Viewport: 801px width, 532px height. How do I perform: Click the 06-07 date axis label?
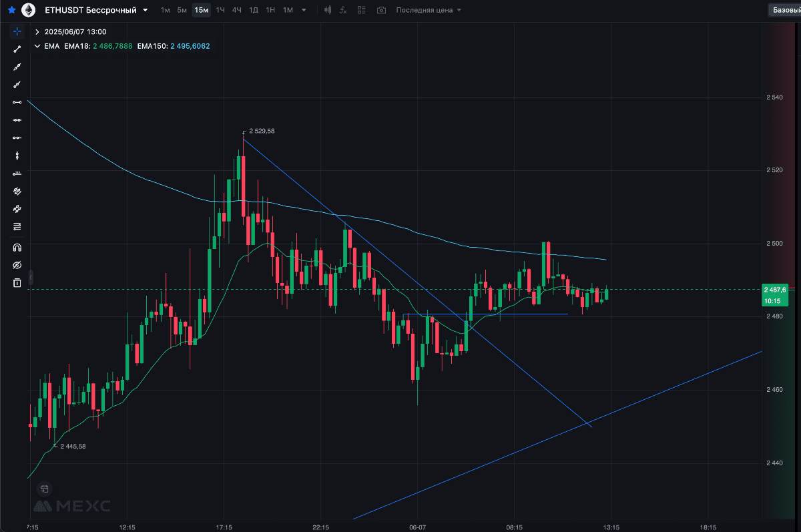(x=418, y=527)
